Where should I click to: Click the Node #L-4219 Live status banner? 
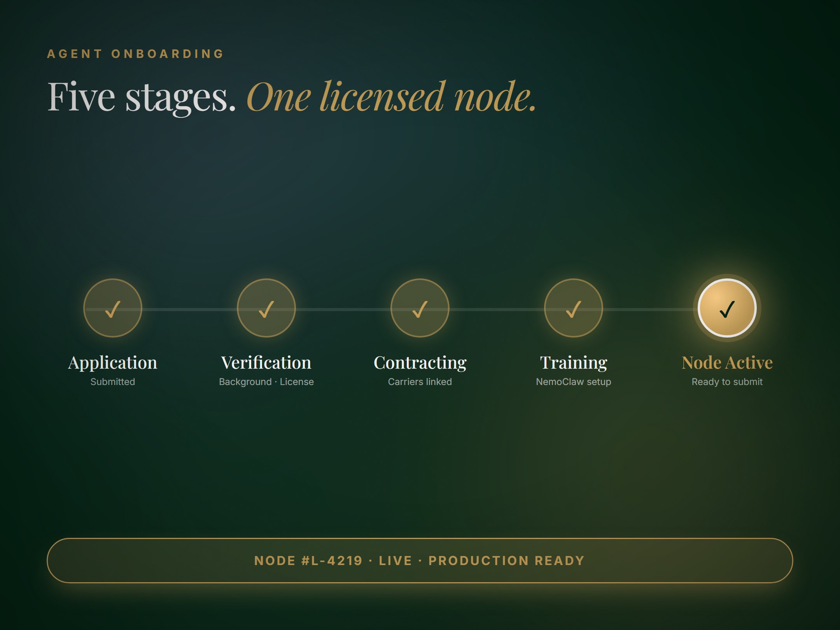420,560
